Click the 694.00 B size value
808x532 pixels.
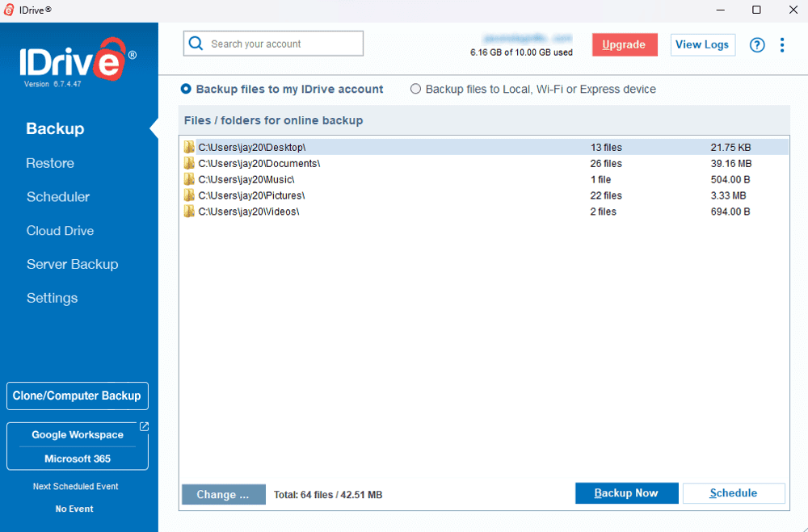coord(730,212)
